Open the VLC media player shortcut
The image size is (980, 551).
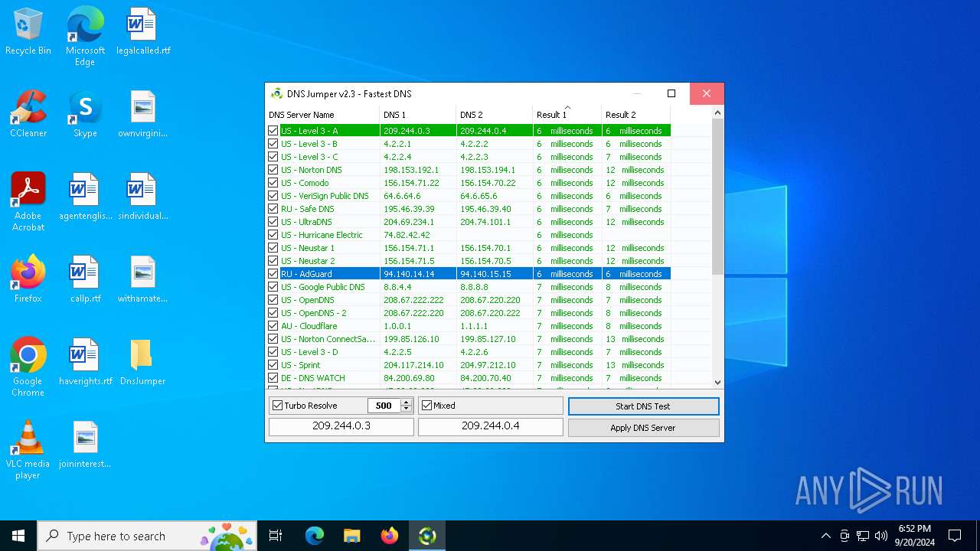pyautogui.click(x=28, y=450)
